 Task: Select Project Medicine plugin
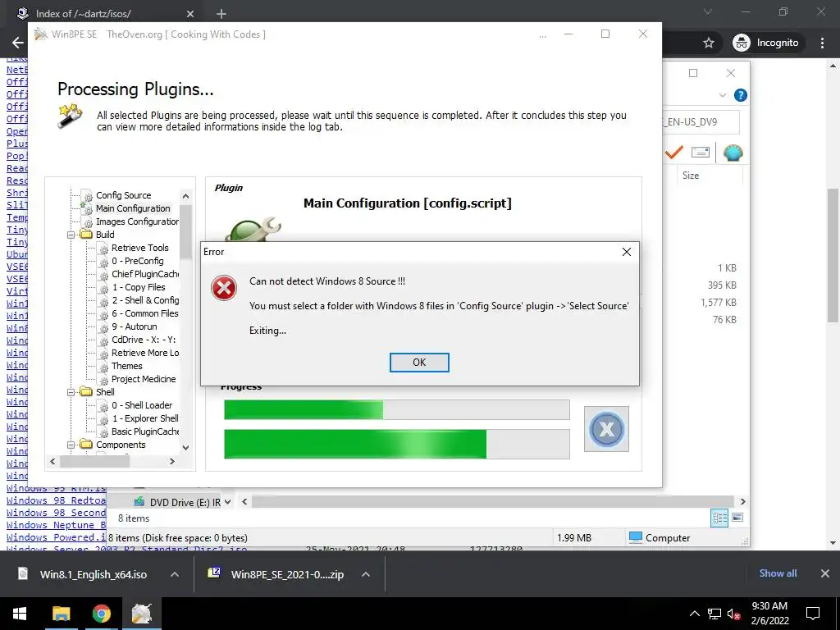[x=144, y=379]
